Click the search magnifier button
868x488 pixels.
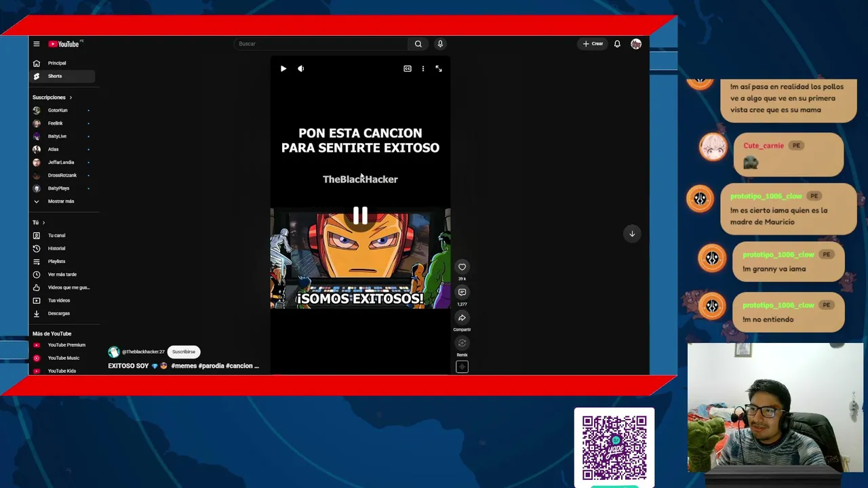click(418, 44)
